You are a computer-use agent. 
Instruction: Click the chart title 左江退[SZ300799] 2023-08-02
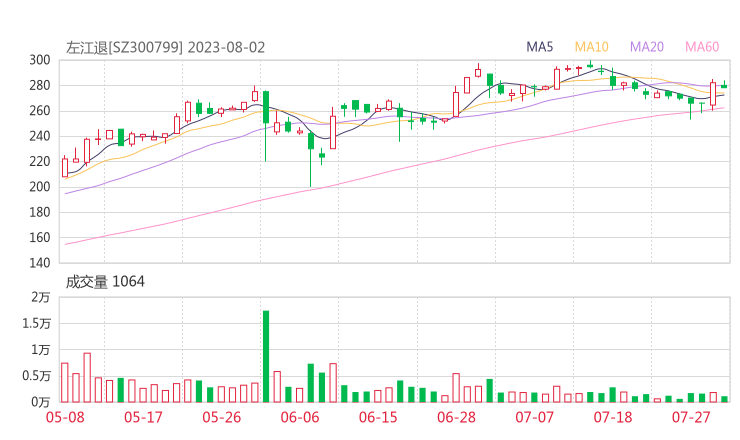165,48
